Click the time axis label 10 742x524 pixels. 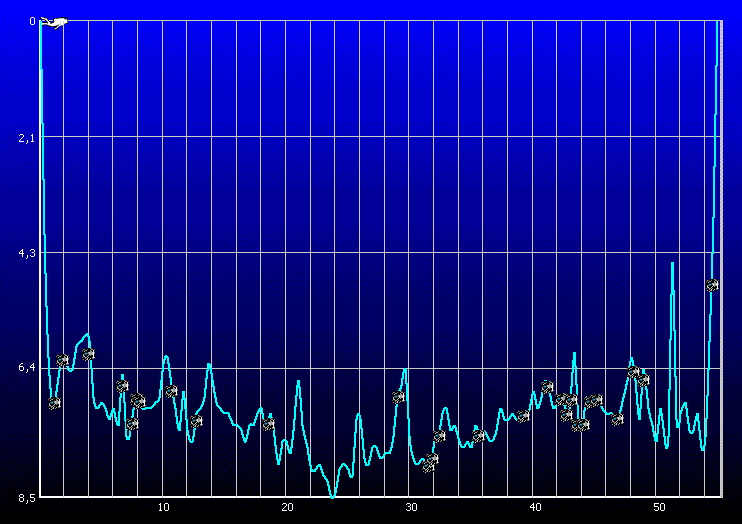[163, 507]
